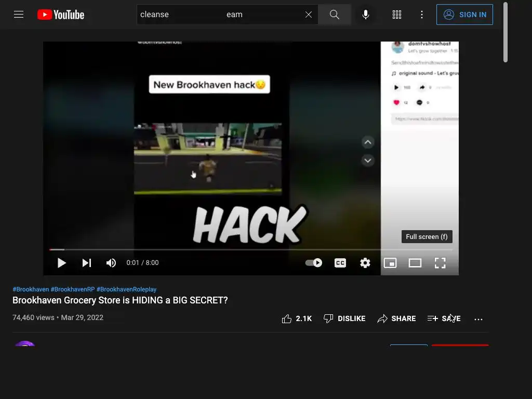The height and width of the screenshot is (399, 532).
Task: Save video to a playlist
Action: coord(444,318)
